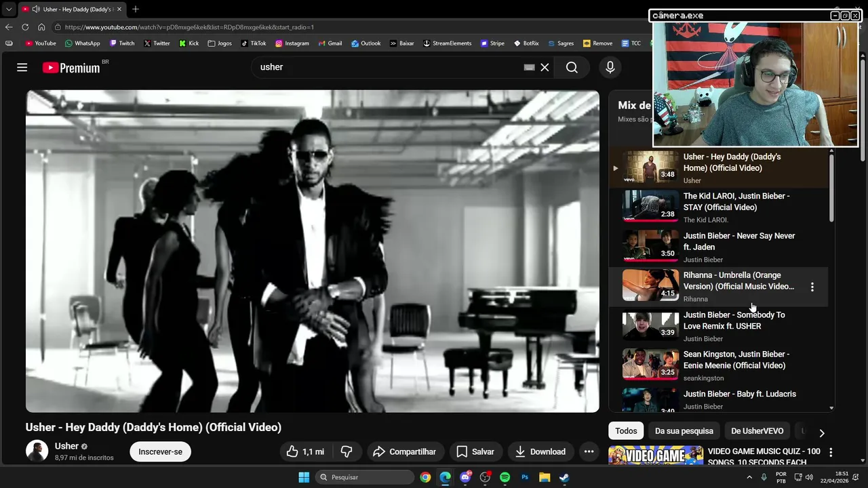Open Usher channel avatar
The height and width of the screenshot is (488, 868).
tap(37, 451)
